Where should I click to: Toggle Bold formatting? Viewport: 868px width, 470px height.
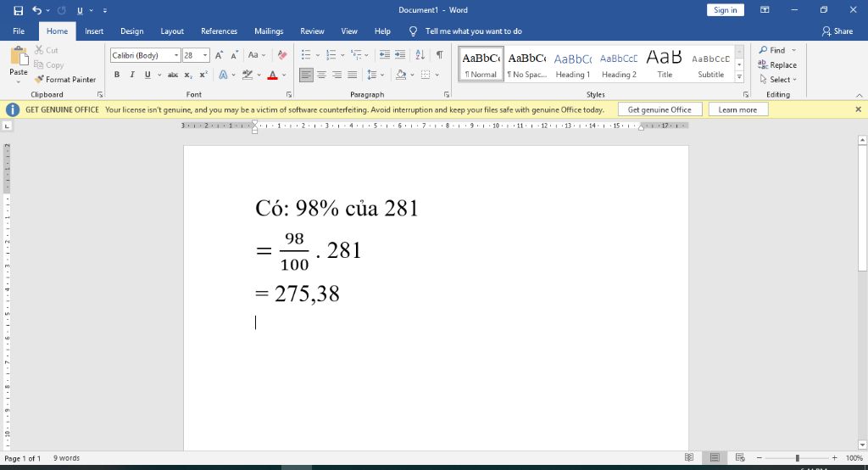pos(117,75)
